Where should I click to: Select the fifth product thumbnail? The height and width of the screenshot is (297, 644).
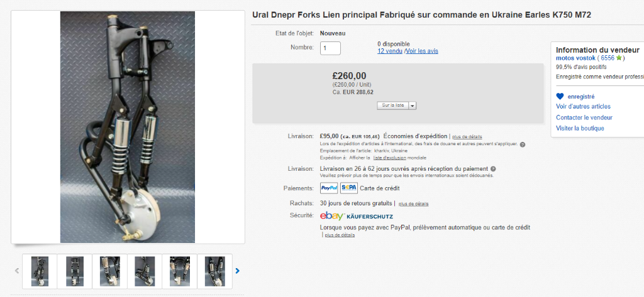179,271
